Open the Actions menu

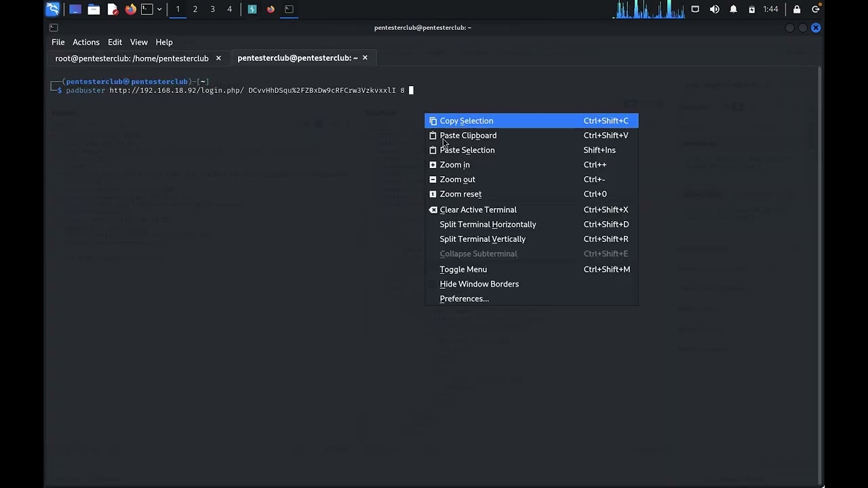(86, 42)
